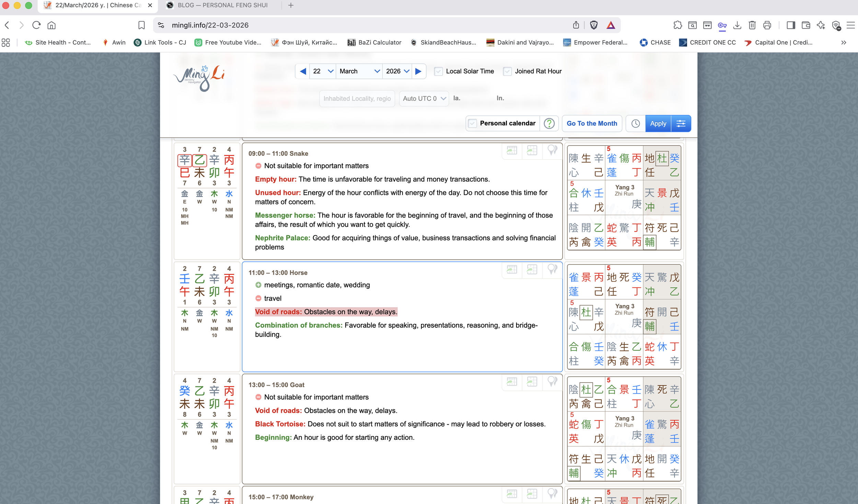
Task: Click the Brave Shields icon in address bar
Action: (594, 25)
